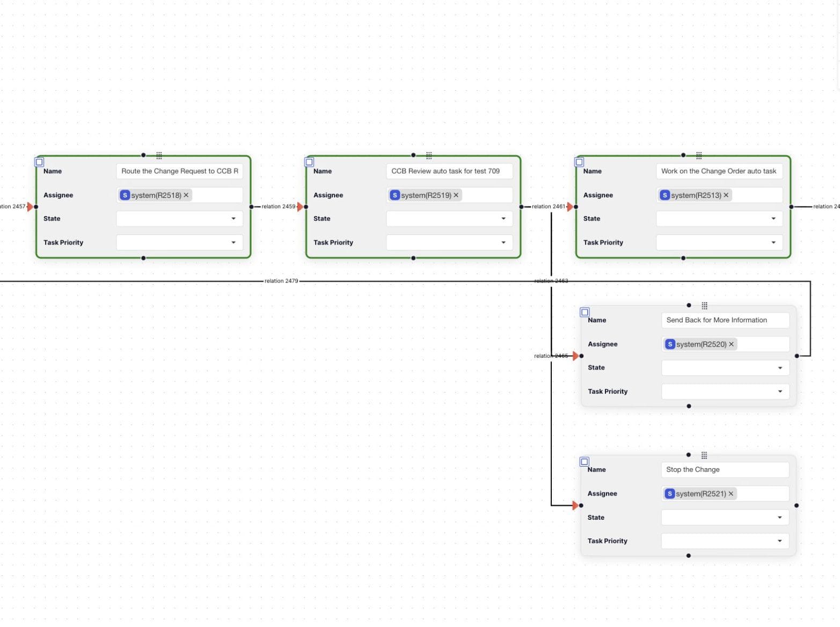The image size is (840, 627).
Task: Click Name field containing Stop the Change
Action: [x=725, y=470]
